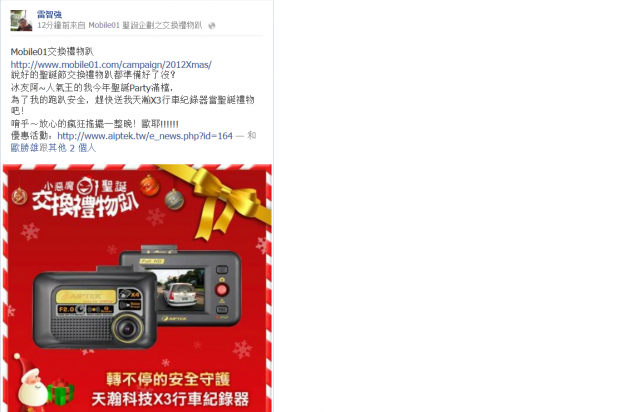Click the 天瀚科技X3行車紀錄器 caption text
This screenshot has height=412, width=640.
[170, 399]
